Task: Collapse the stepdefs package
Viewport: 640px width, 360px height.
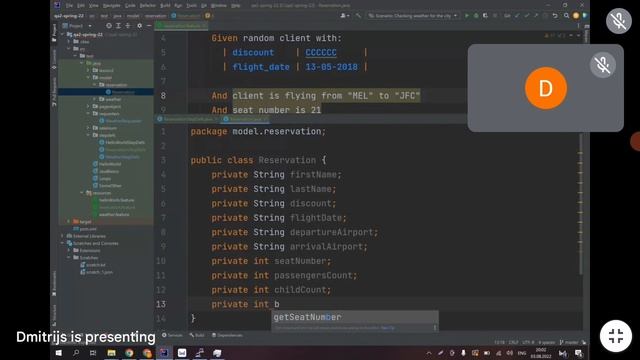Action: click(88, 135)
